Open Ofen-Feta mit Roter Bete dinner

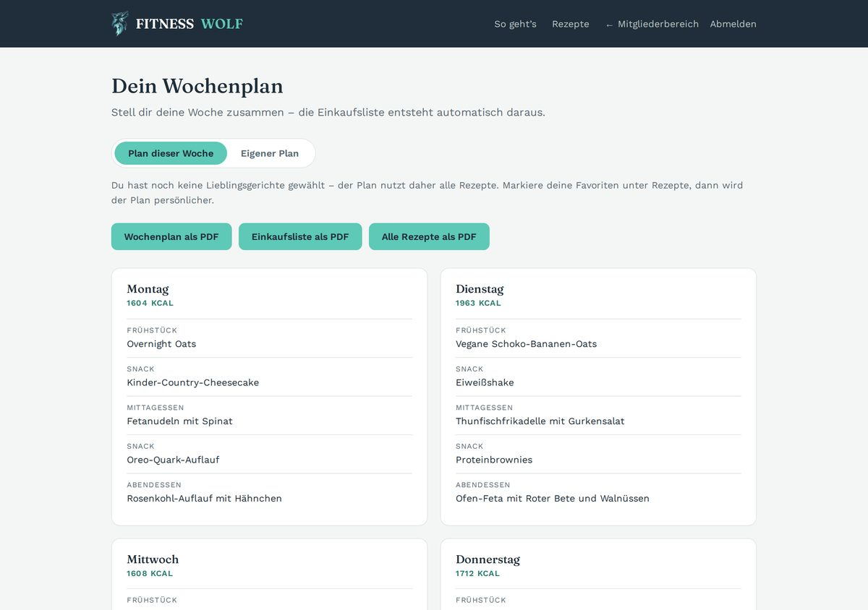coord(553,498)
